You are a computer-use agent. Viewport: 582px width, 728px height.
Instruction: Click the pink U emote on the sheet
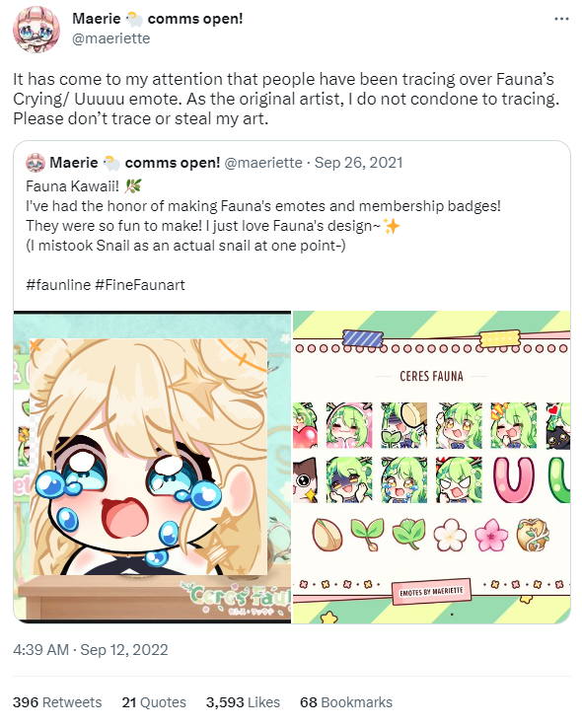pyautogui.click(x=513, y=479)
